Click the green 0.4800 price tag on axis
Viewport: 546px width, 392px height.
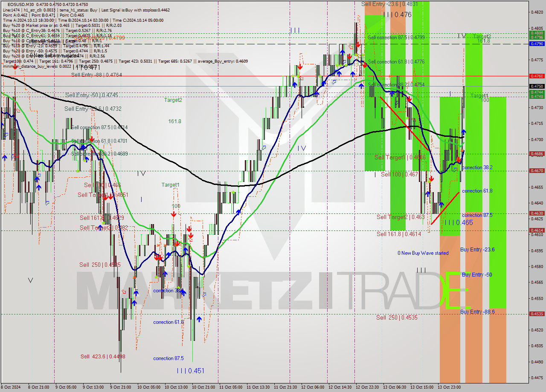click(x=537, y=33)
